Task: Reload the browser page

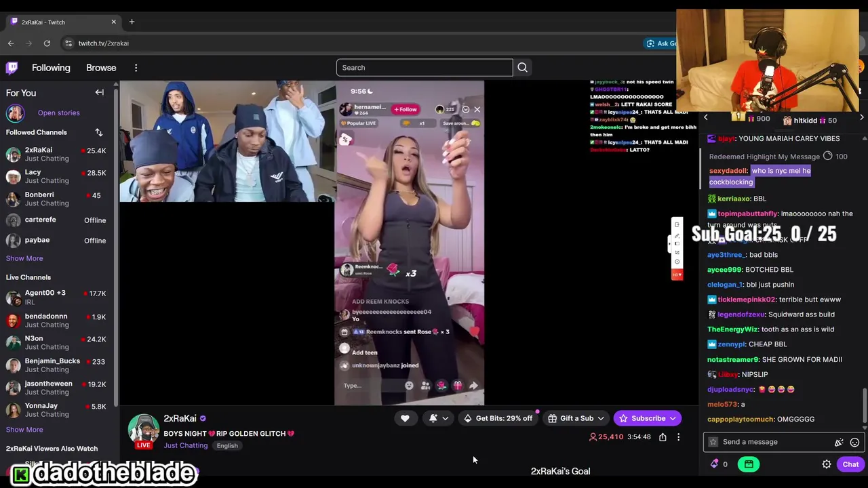Action: tap(47, 43)
